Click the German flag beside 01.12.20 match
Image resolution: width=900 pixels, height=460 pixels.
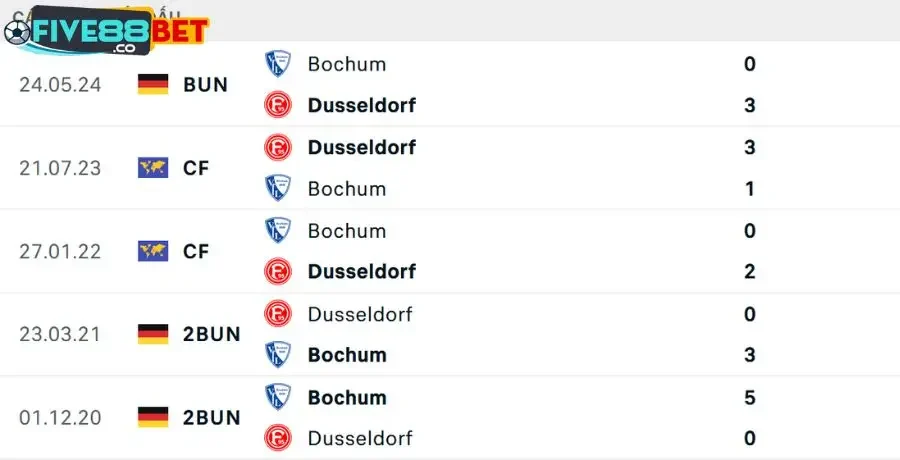point(153,417)
